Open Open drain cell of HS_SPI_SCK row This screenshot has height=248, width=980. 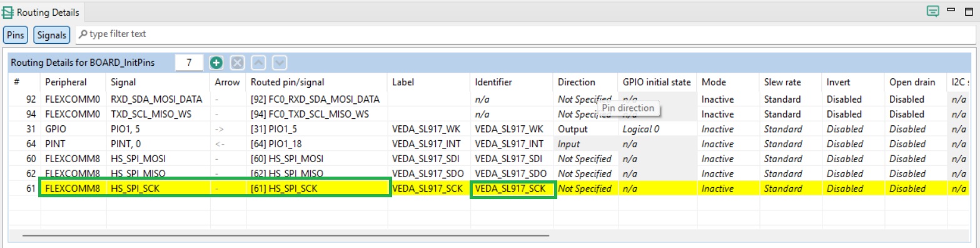(916, 189)
